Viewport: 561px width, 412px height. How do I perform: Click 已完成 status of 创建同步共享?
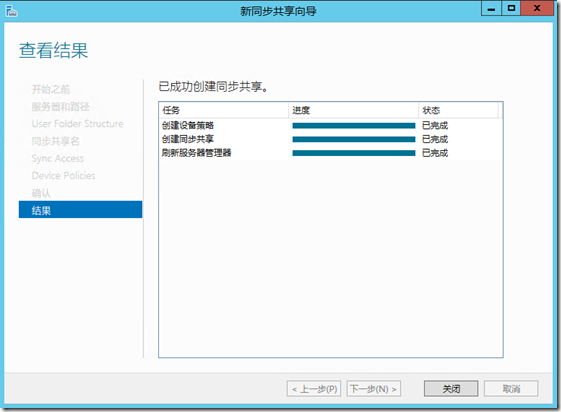pos(435,139)
